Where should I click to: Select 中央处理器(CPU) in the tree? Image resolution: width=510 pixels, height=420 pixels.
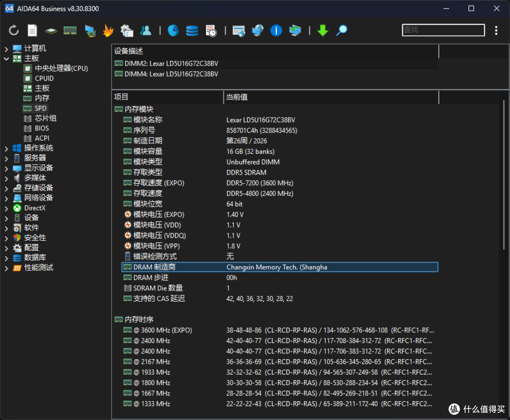click(x=61, y=68)
